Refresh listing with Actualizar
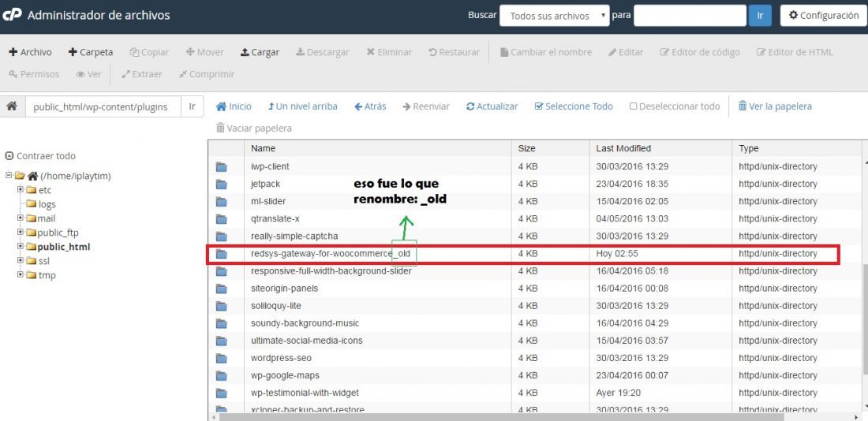The image size is (868, 421). coord(492,106)
